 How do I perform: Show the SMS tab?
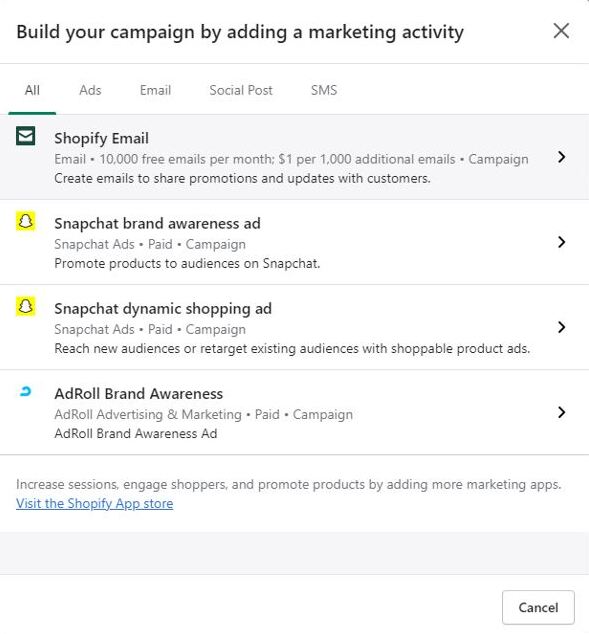coord(324,90)
